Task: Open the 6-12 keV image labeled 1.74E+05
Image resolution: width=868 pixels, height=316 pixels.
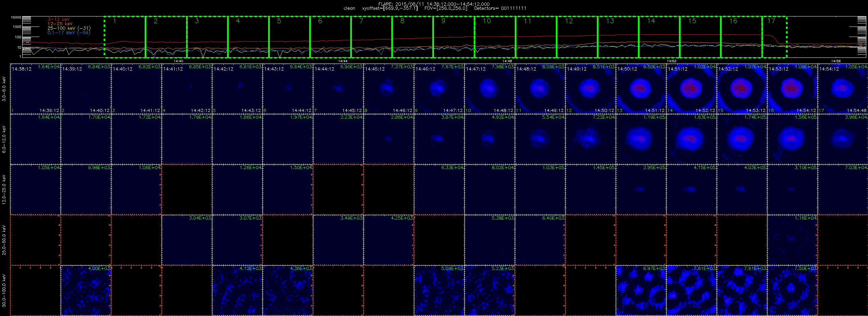Action: tap(742, 139)
